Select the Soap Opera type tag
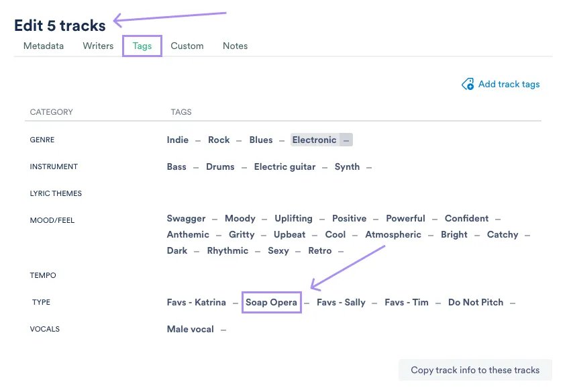567x392 pixels. click(x=271, y=302)
